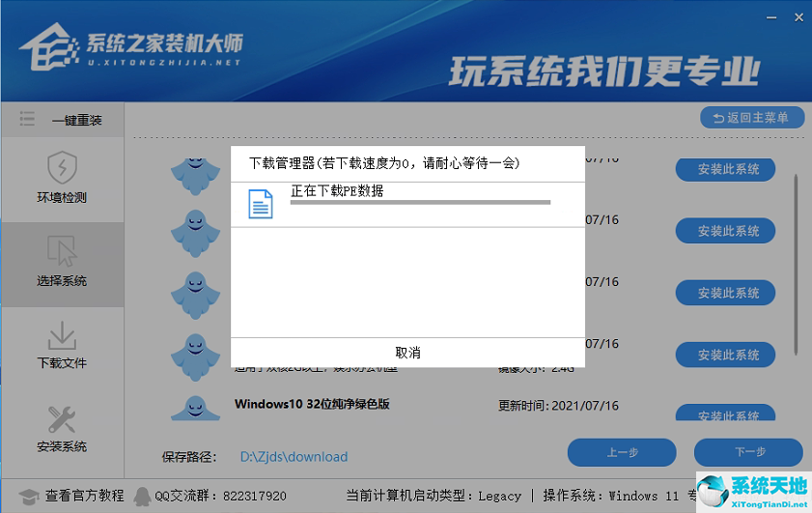Image resolution: width=812 pixels, height=513 pixels.
Task: Return to main menu via 返回主菜单
Action: pyautogui.click(x=752, y=118)
